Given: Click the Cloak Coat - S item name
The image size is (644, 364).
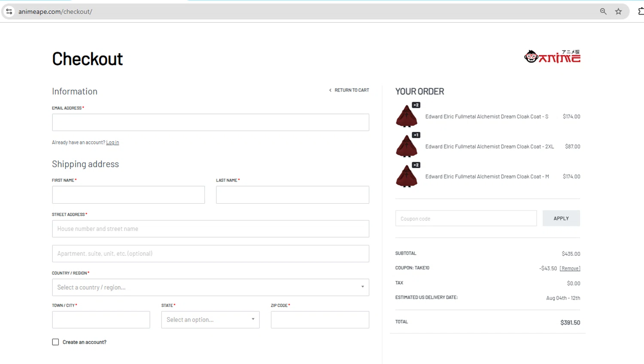Looking at the screenshot, I should coord(487,116).
